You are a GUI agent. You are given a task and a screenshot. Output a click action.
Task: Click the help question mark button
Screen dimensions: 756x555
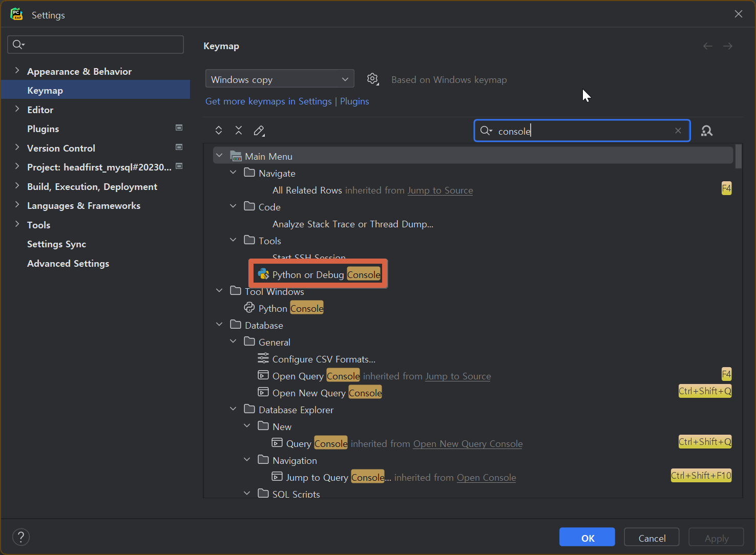pos(21,537)
